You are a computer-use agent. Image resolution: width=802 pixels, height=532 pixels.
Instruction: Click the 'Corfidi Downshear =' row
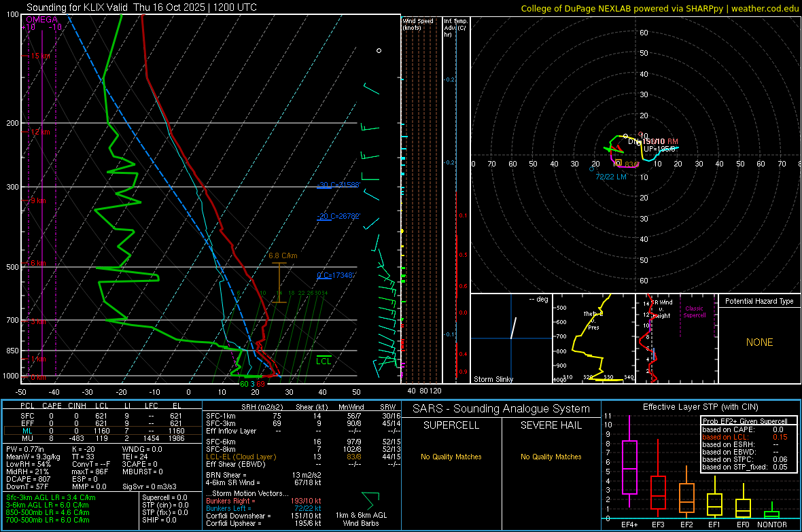click(264, 516)
